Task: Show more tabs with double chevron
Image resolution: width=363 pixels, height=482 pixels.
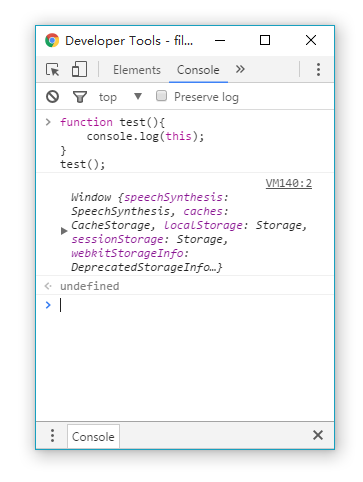Action: pos(240,69)
